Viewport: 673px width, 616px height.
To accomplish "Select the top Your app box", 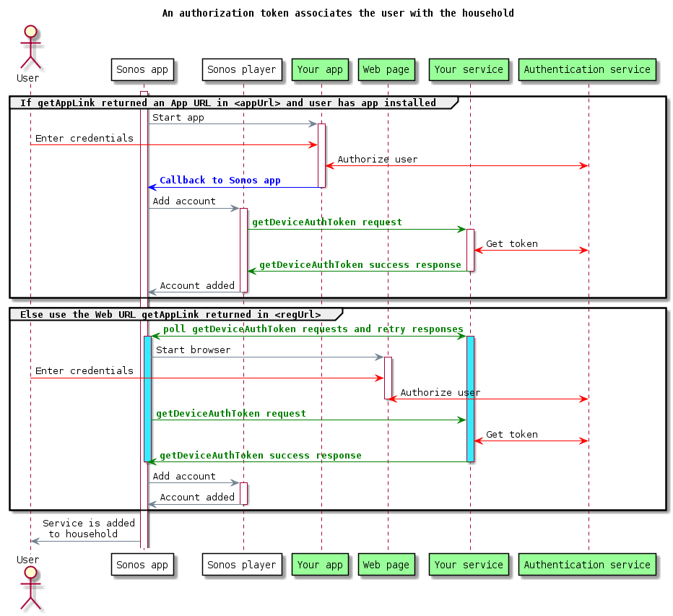I will pos(320,69).
